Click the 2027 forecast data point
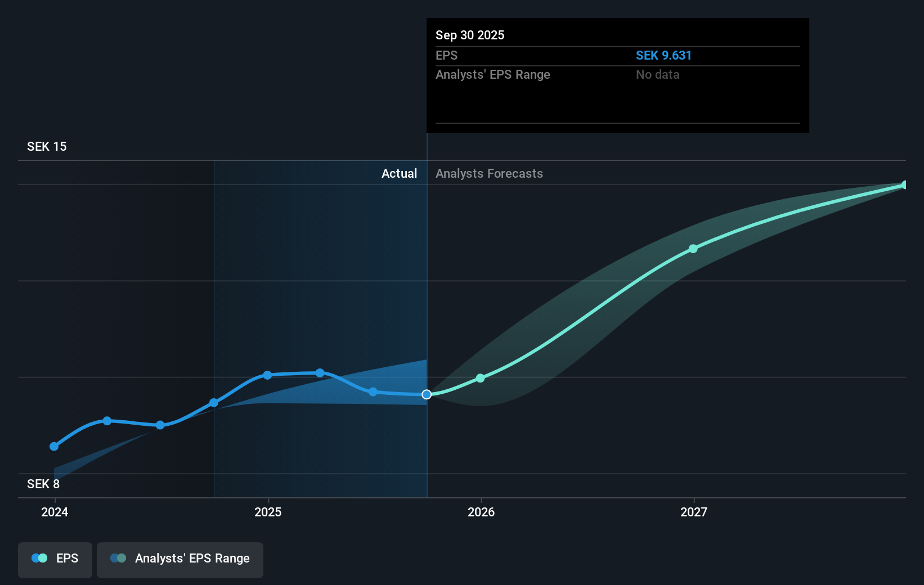This screenshot has height=585, width=924. click(693, 249)
